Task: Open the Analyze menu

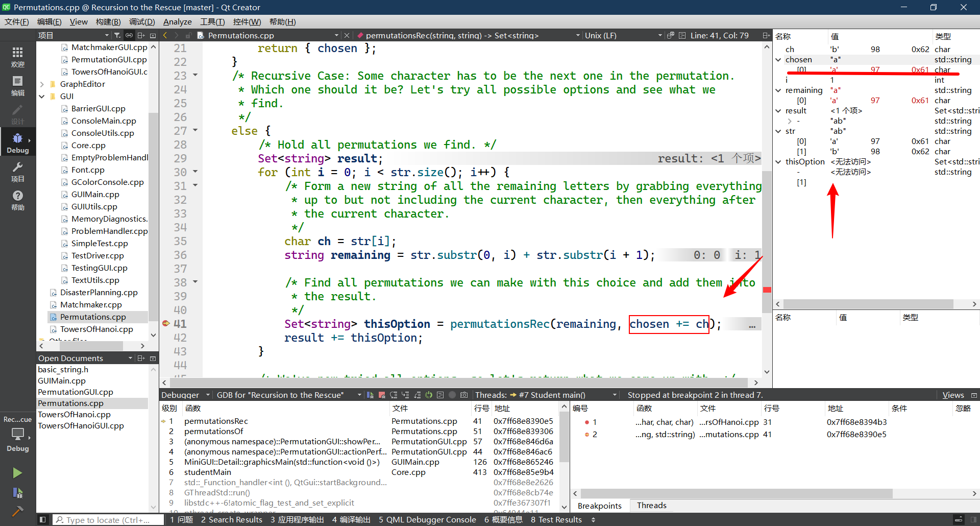Action: pos(177,21)
